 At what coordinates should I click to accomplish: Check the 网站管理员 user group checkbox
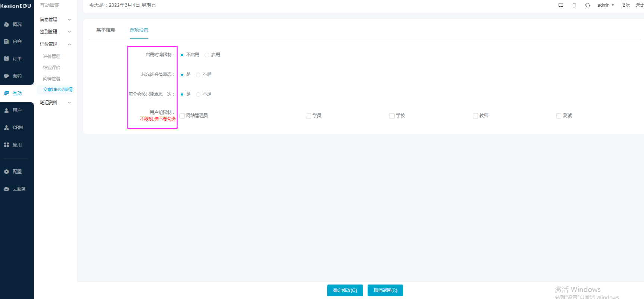pyautogui.click(x=182, y=116)
